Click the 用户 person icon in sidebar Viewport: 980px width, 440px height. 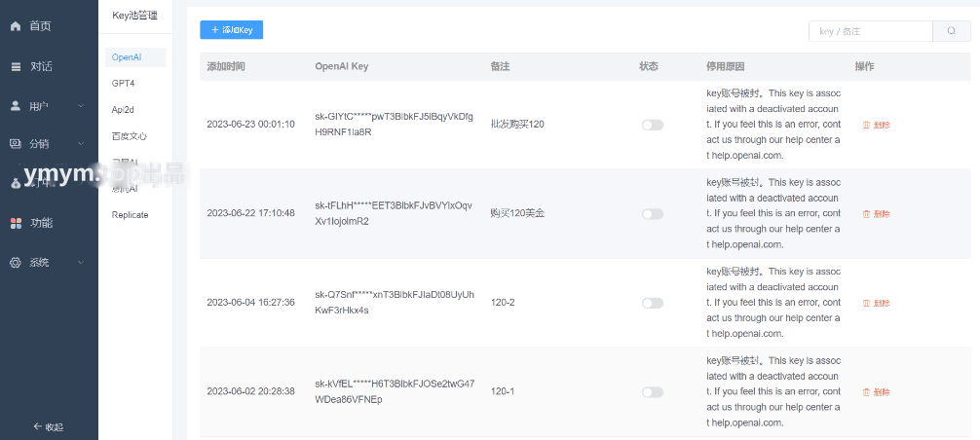click(16, 106)
